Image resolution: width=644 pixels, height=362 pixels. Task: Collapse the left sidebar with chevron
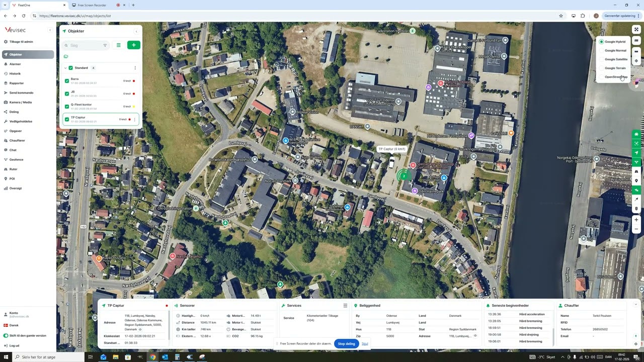(x=50, y=31)
